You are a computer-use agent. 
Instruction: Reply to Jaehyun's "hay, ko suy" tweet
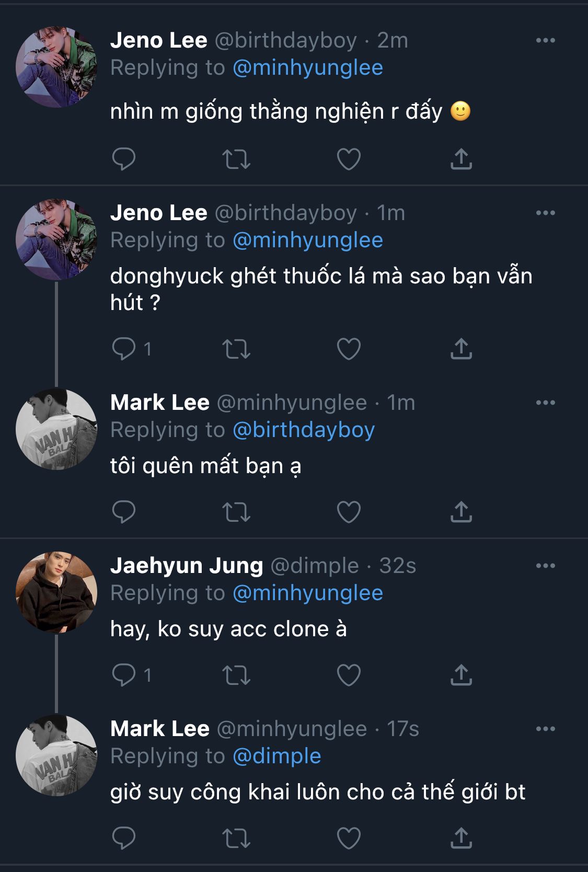pos(124,675)
